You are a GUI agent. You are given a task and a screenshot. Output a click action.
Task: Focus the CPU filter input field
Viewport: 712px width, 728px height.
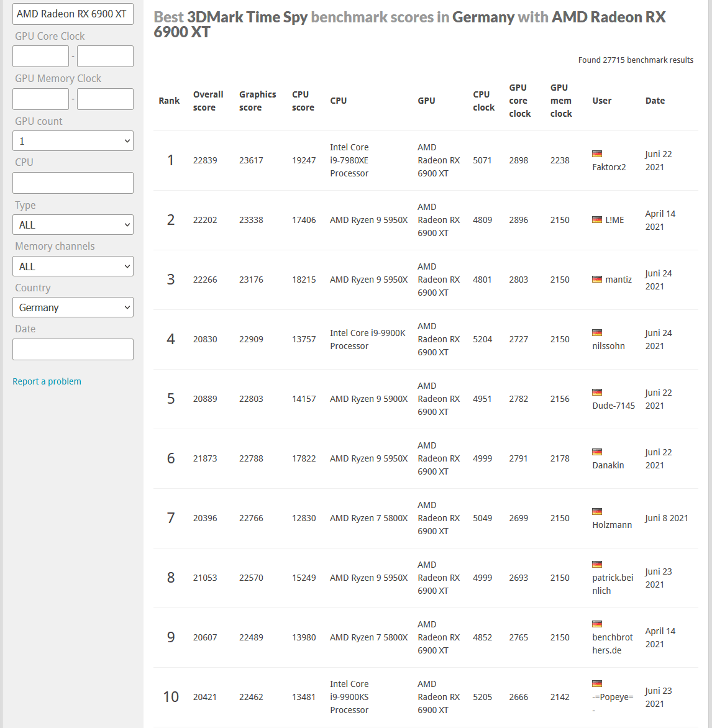pos(73,183)
